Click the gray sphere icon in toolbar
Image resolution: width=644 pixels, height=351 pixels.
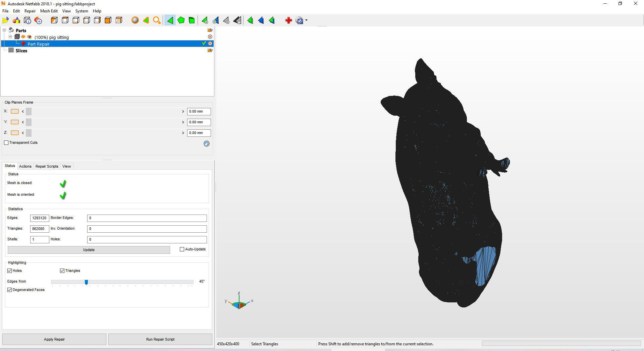pos(135,20)
